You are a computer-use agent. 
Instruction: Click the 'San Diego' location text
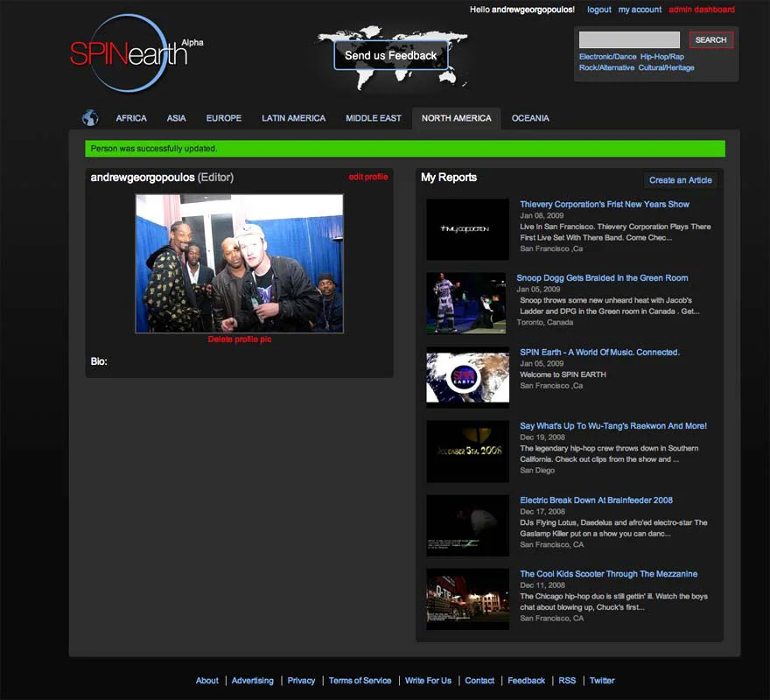(537, 471)
